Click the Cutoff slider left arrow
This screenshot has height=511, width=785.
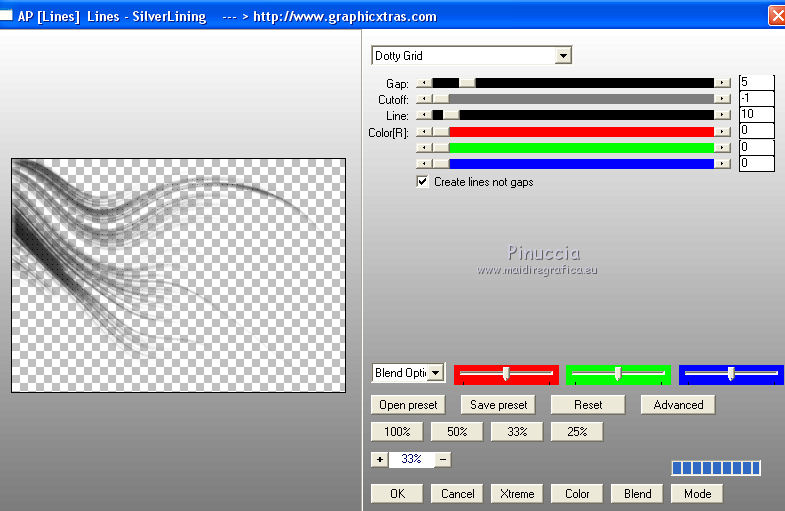[424, 99]
